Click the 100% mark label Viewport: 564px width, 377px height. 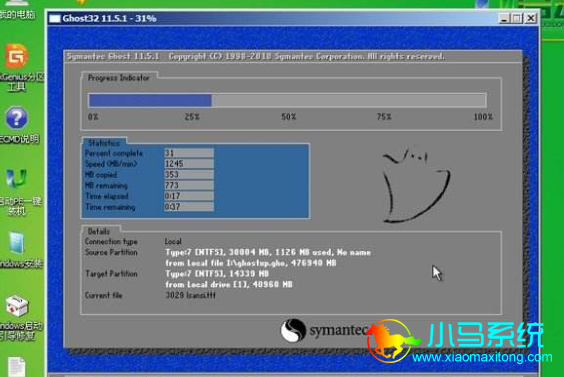pyautogui.click(x=483, y=117)
